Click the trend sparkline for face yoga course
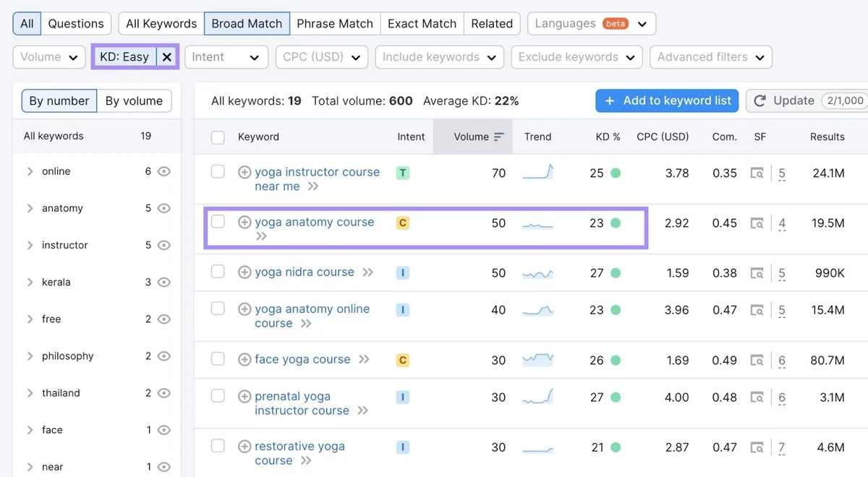 tap(537, 359)
